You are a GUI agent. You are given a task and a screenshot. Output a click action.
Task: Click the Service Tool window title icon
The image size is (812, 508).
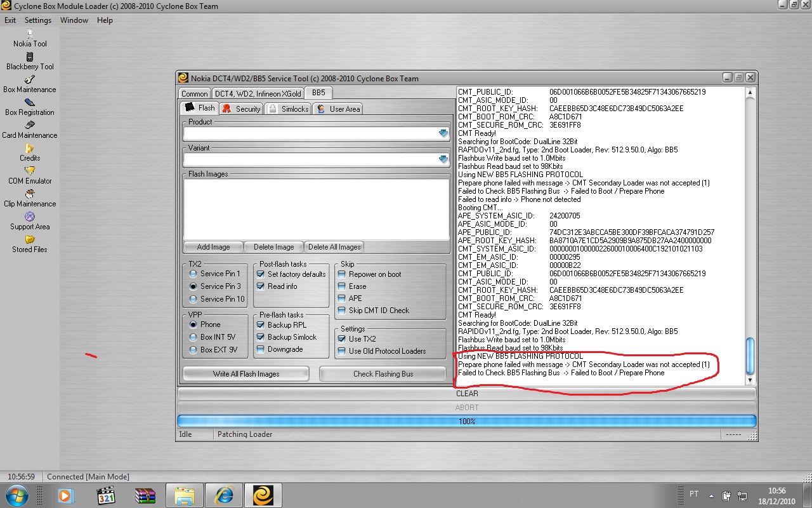(183, 78)
